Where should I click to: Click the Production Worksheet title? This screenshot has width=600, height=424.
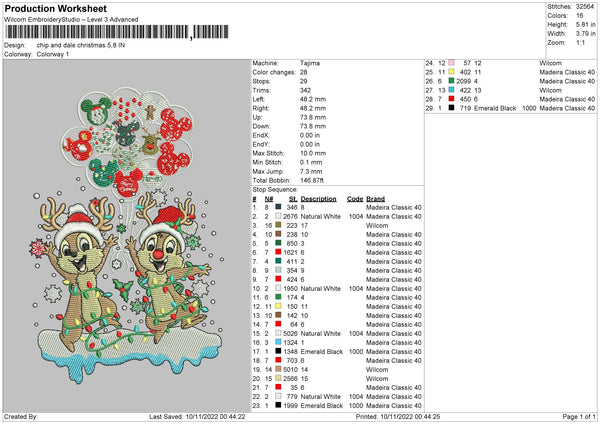click(55, 8)
